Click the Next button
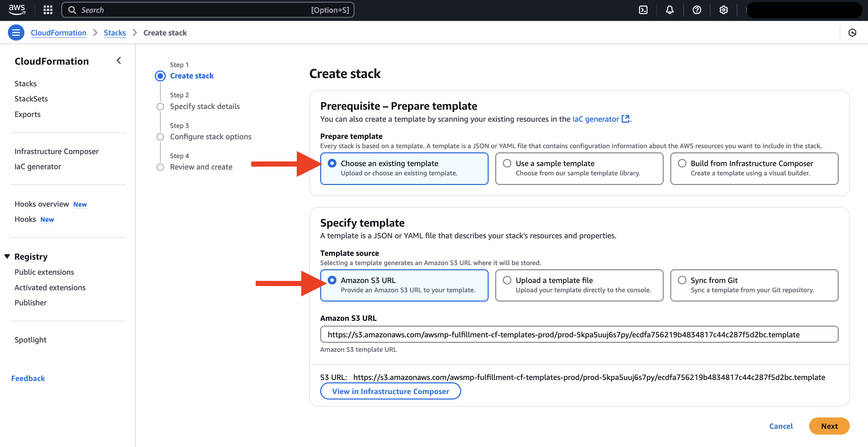868x447 pixels. [x=829, y=426]
